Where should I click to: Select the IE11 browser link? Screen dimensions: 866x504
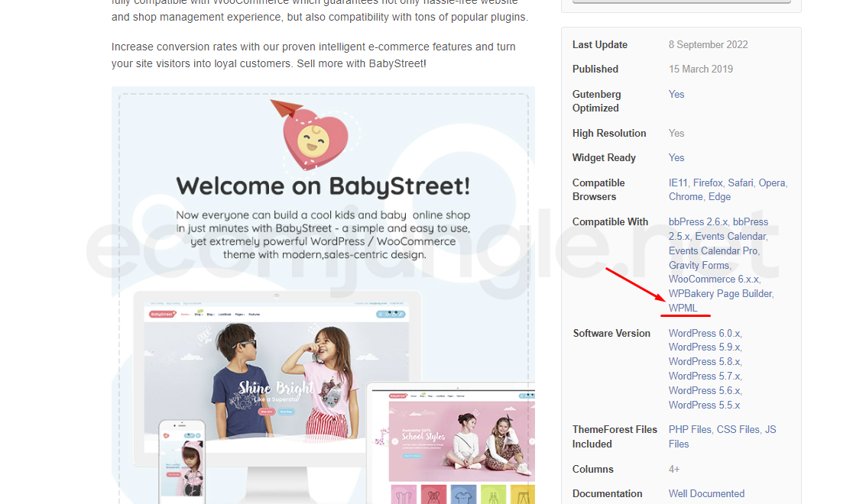click(x=678, y=183)
